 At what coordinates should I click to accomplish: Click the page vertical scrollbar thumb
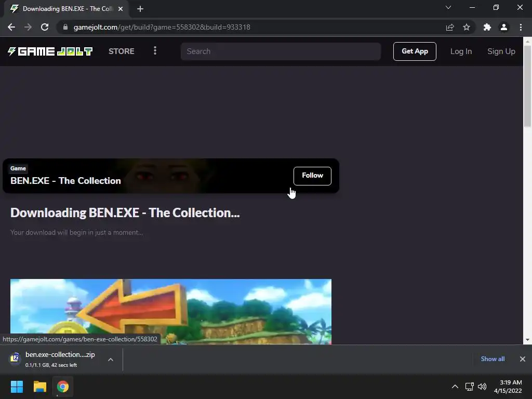(x=527, y=86)
